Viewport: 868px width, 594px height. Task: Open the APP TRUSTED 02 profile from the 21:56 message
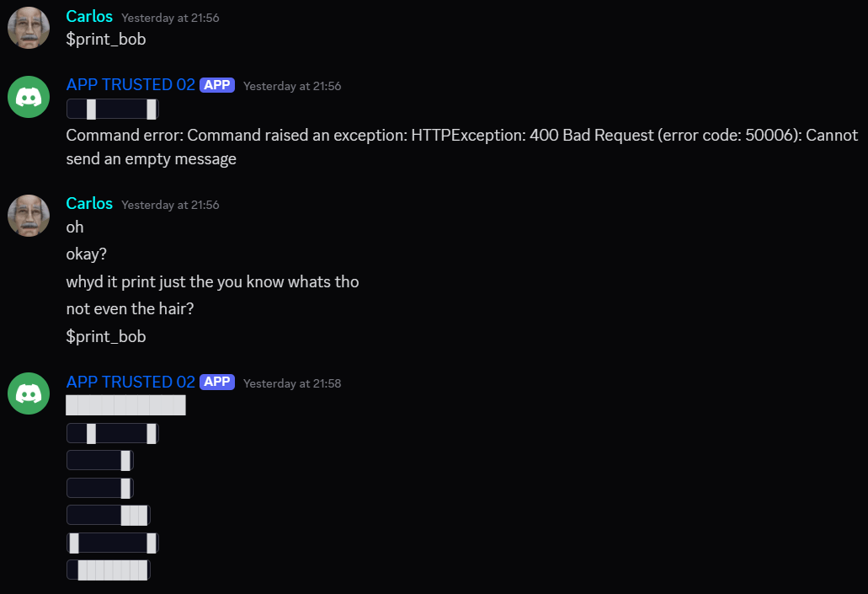tap(130, 85)
